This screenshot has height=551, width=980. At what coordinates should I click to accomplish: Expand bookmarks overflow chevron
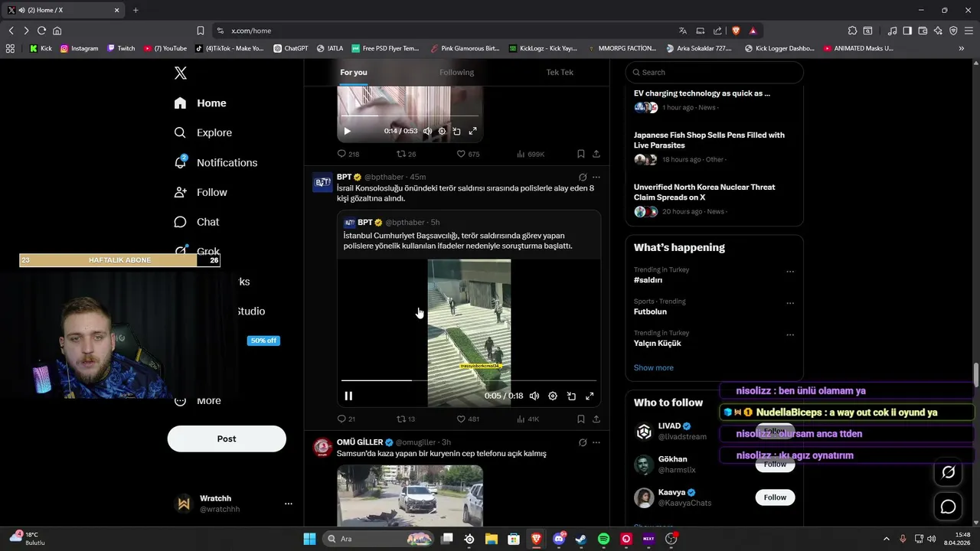click(x=962, y=48)
